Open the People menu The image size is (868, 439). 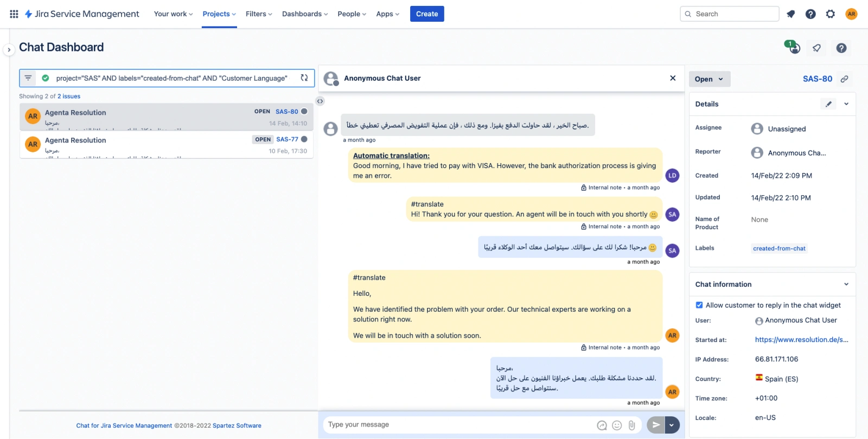(352, 14)
